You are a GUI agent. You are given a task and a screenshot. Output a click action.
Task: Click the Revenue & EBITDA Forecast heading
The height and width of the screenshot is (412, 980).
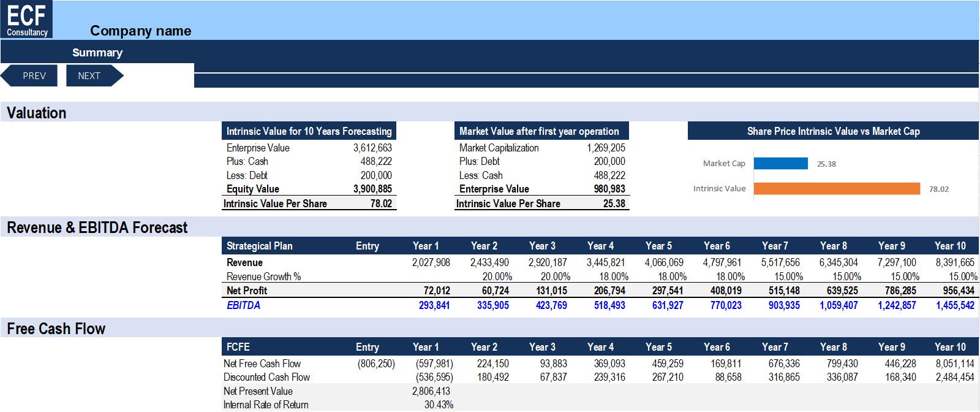click(97, 227)
